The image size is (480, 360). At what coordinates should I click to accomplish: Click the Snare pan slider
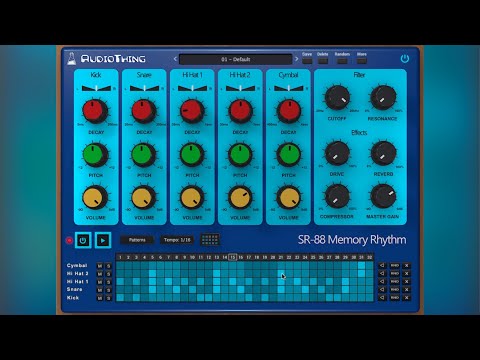[144, 88]
